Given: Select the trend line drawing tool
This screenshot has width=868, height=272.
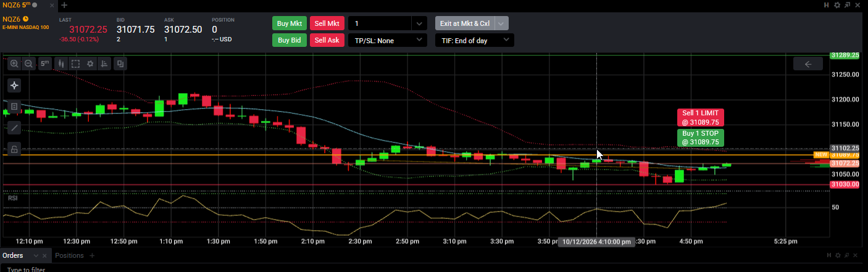Looking at the screenshot, I should [x=14, y=128].
